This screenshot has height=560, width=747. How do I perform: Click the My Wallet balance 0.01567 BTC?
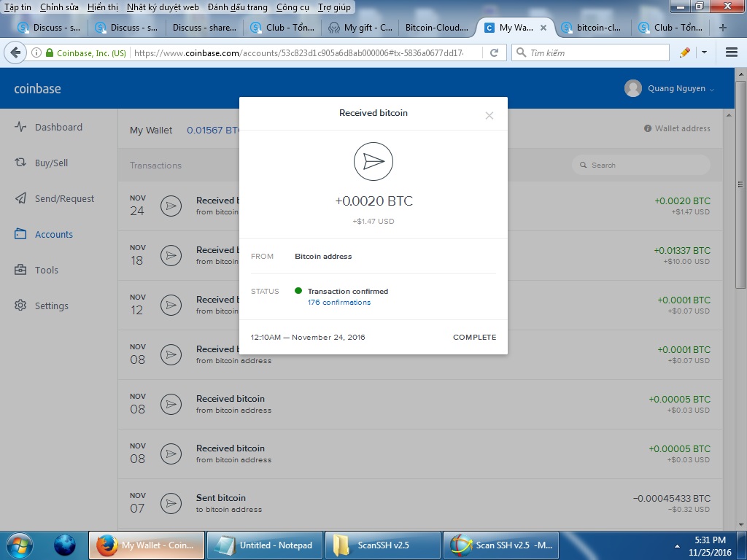212,130
